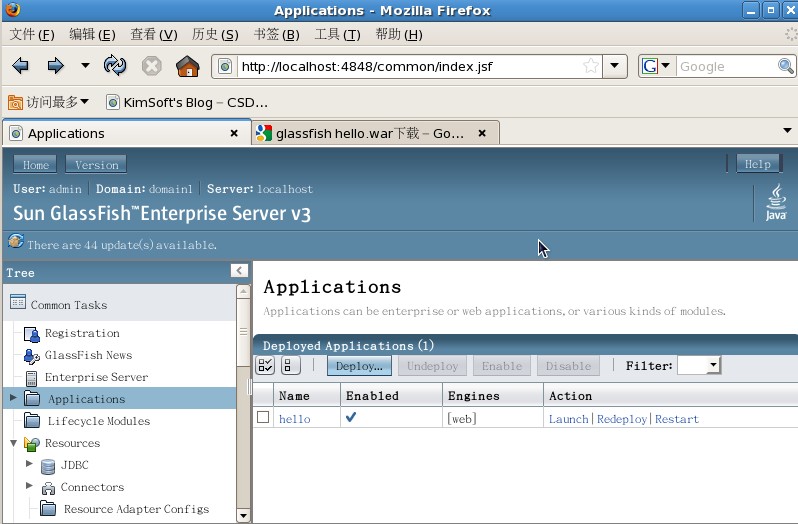Click tree scrollbar down arrow
The image size is (798, 524).
tap(243, 515)
